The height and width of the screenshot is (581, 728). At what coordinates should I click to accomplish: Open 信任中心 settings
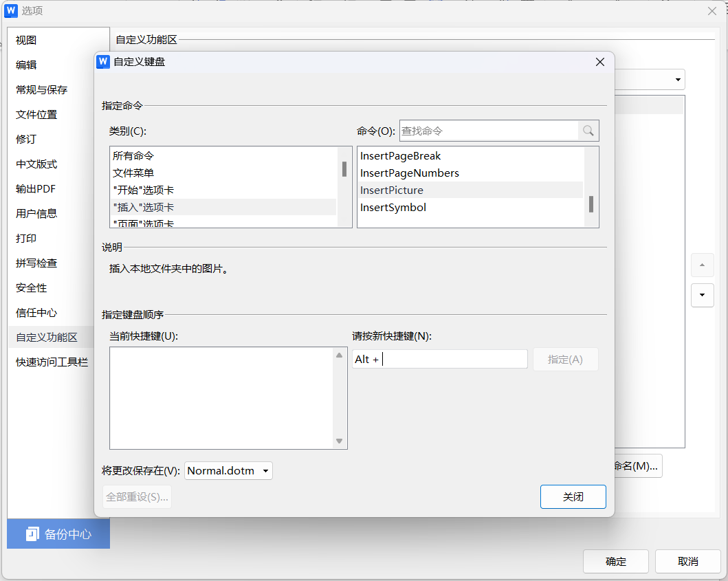[x=36, y=313]
